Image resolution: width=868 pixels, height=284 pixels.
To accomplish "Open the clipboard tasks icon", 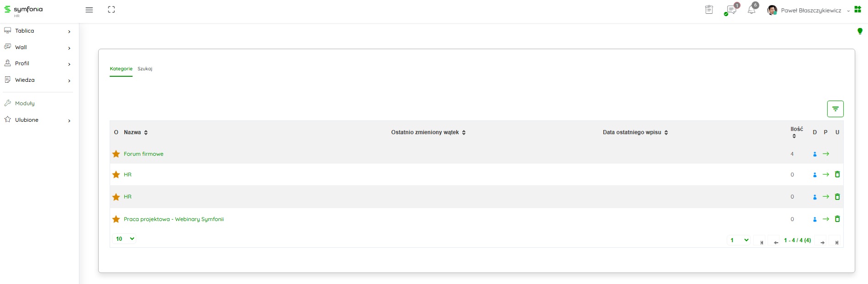I will pos(709,10).
